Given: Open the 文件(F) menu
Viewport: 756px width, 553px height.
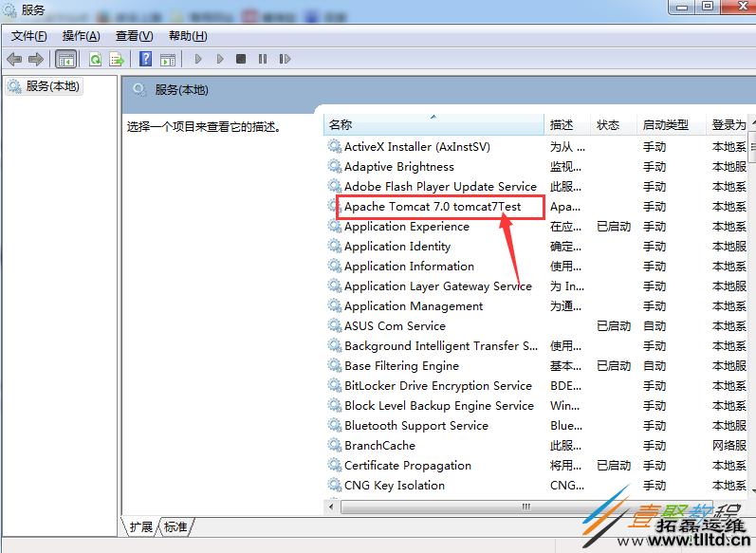Looking at the screenshot, I should coord(29,35).
